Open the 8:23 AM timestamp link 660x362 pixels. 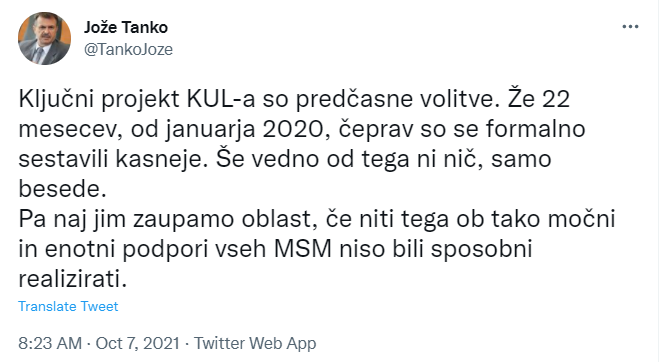(50, 343)
